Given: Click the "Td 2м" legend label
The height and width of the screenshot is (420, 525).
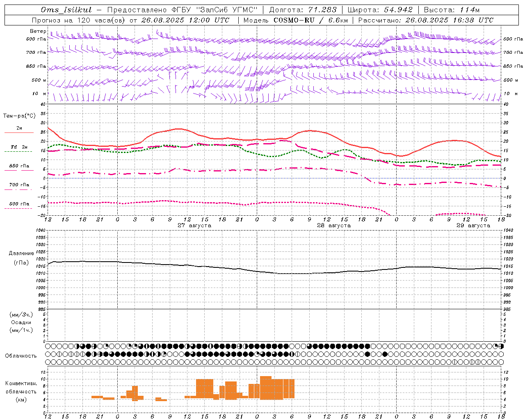Looking at the screenshot, I should [x=19, y=147].
